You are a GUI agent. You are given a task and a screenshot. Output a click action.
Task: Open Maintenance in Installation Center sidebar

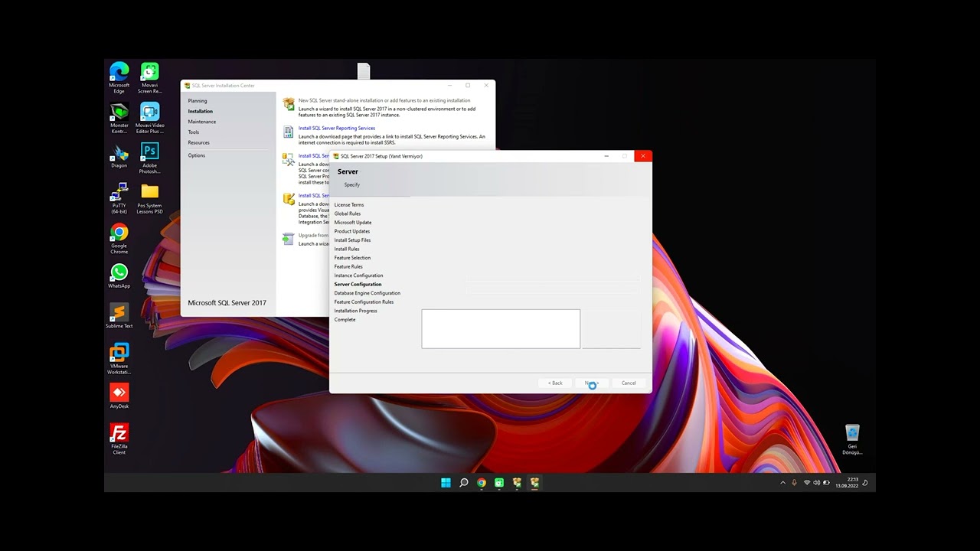(202, 122)
